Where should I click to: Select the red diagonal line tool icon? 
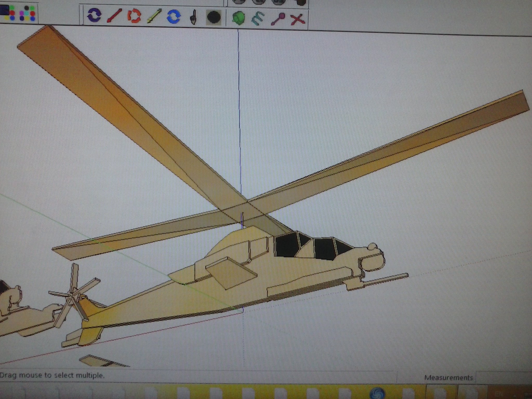pyautogui.click(x=114, y=16)
